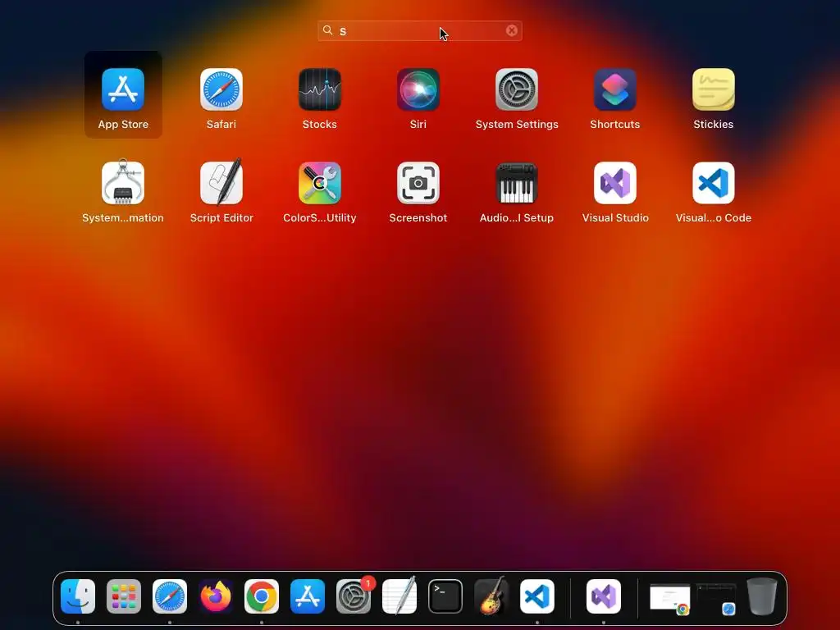Open Finder from the Dock
Viewport: 840px width, 630px height.
tap(78, 596)
